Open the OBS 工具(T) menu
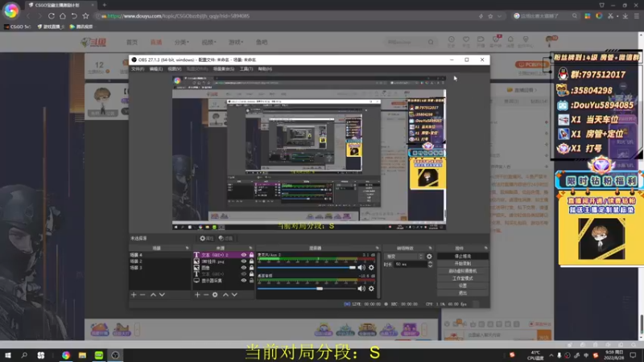The width and height of the screenshot is (644, 362). point(246,69)
